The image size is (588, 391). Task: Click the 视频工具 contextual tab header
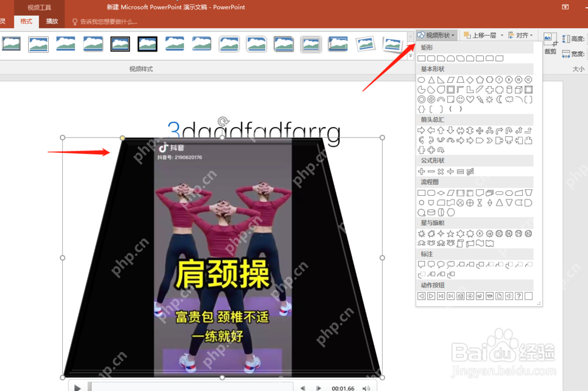[x=39, y=8]
